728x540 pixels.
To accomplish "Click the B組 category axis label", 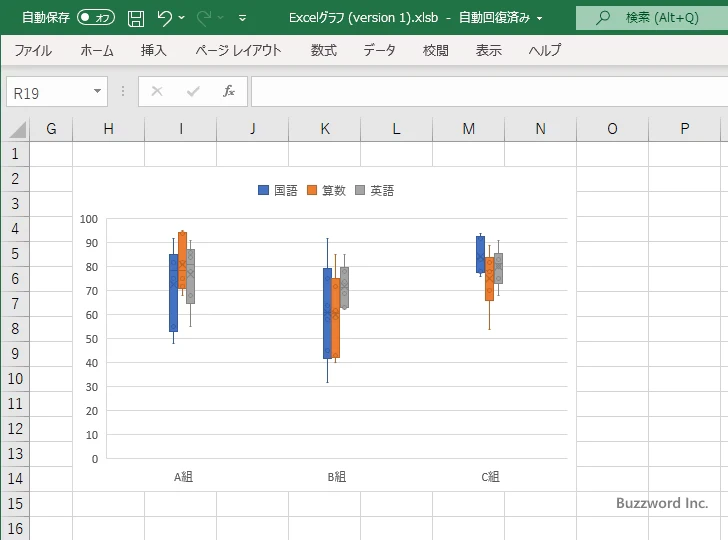I will (x=337, y=477).
